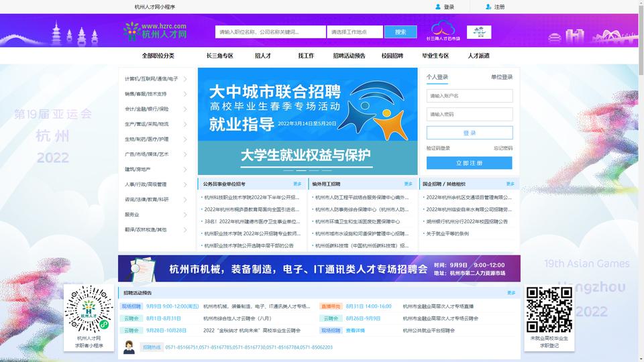Click the 立即注册 button
Viewport: 644px width, 362px height.
pyautogui.click(x=470, y=163)
